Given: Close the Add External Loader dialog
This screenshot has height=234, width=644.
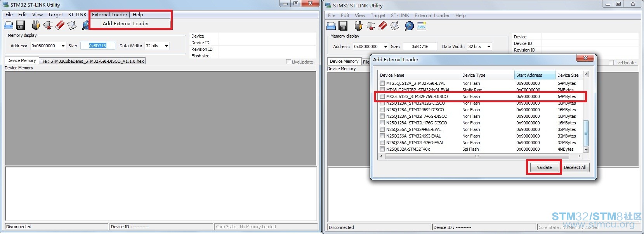Looking at the screenshot, I should [x=585, y=58].
